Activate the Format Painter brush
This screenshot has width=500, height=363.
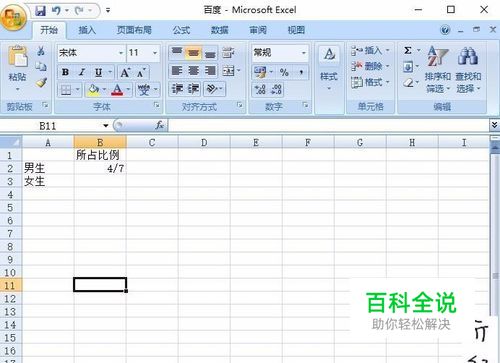41,82
